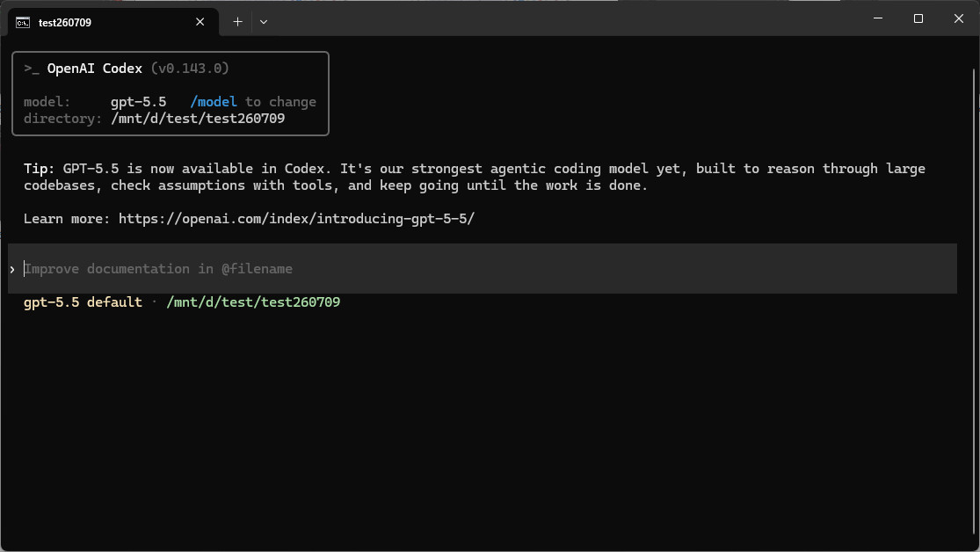
Task: Click the terminal icon on the test260709 tab
Action: coord(23,23)
